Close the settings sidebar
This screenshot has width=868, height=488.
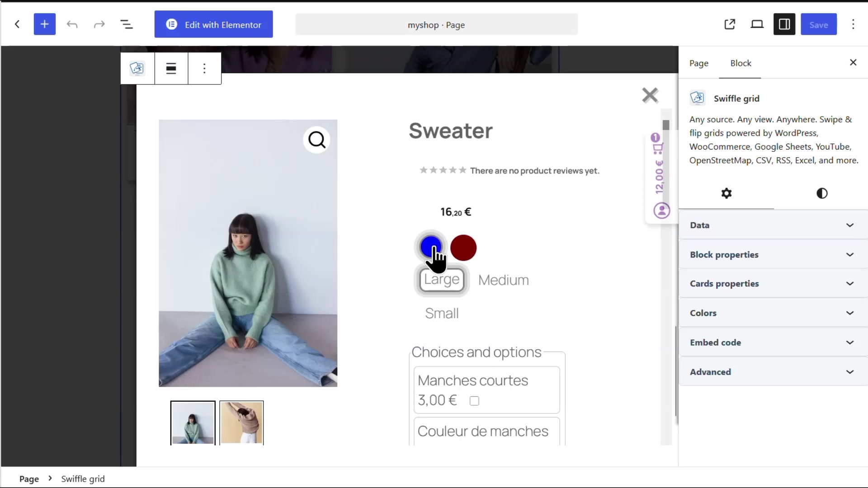pyautogui.click(x=853, y=62)
